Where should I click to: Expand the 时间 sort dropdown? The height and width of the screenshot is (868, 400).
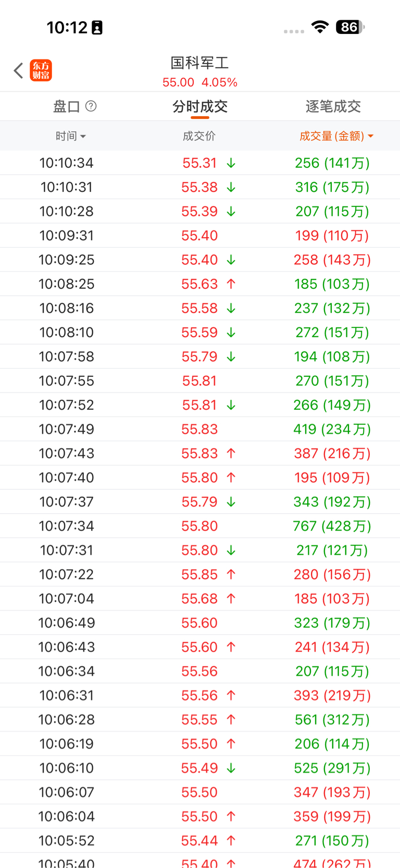pos(71,136)
